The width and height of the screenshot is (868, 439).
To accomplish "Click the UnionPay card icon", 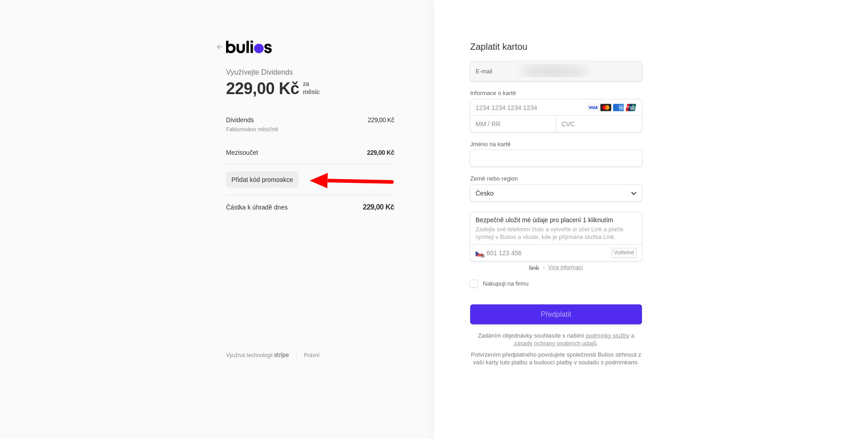I will coord(631,108).
